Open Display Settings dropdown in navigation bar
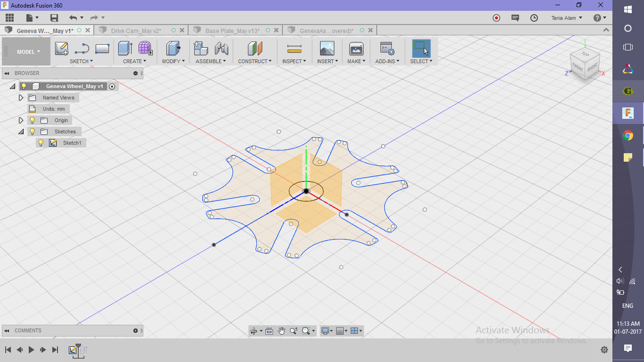The image size is (644, 362). coord(326,331)
